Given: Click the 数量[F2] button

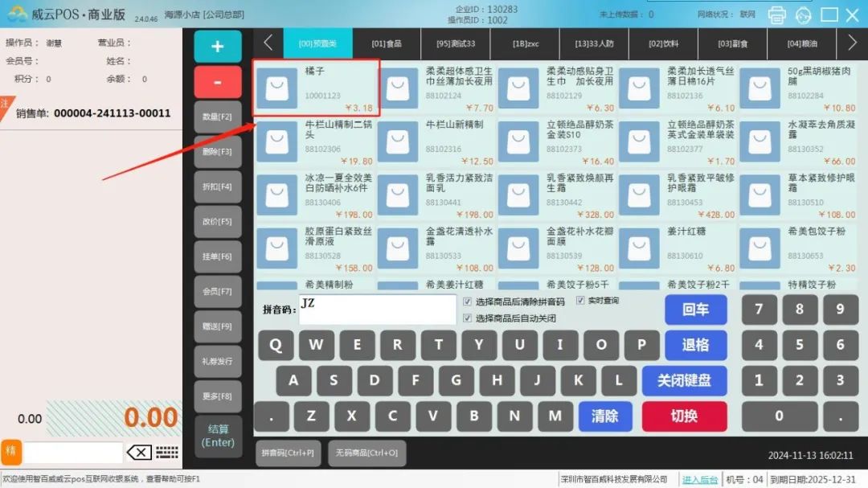Looking at the screenshot, I should 218,117.
